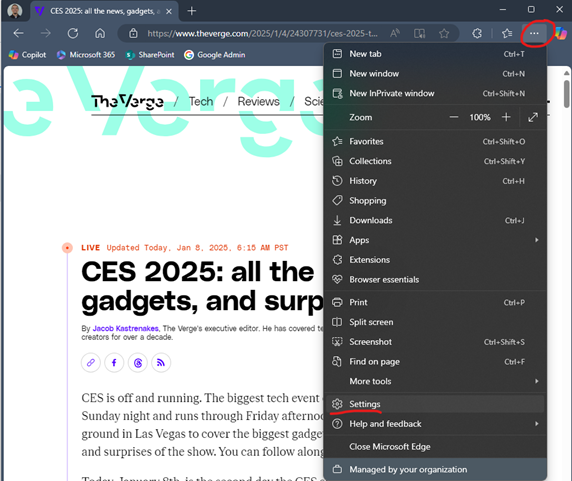Viewport: 572px width, 481px height.
Task: Open History from the menu
Action: coord(435,181)
